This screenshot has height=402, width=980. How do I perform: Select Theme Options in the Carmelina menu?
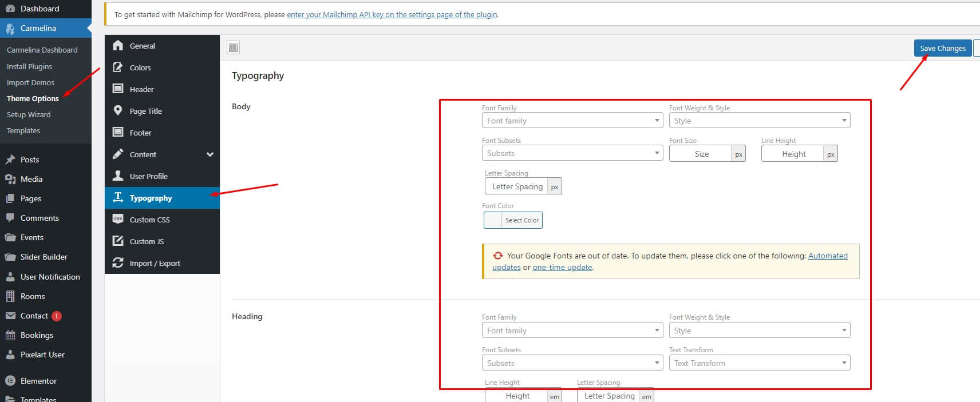tap(33, 98)
